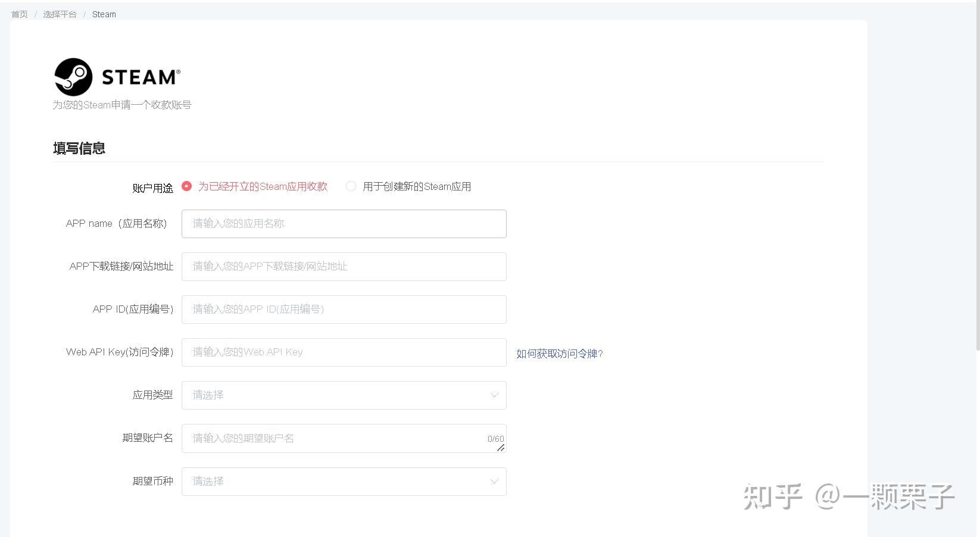This screenshot has height=537, width=980.
Task: Click the APP name 应用名称 input field
Action: click(x=344, y=223)
